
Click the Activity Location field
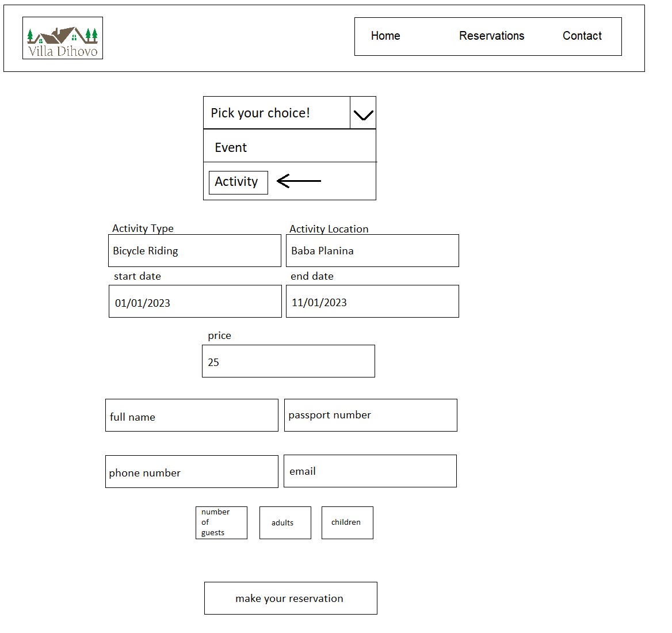tap(372, 251)
